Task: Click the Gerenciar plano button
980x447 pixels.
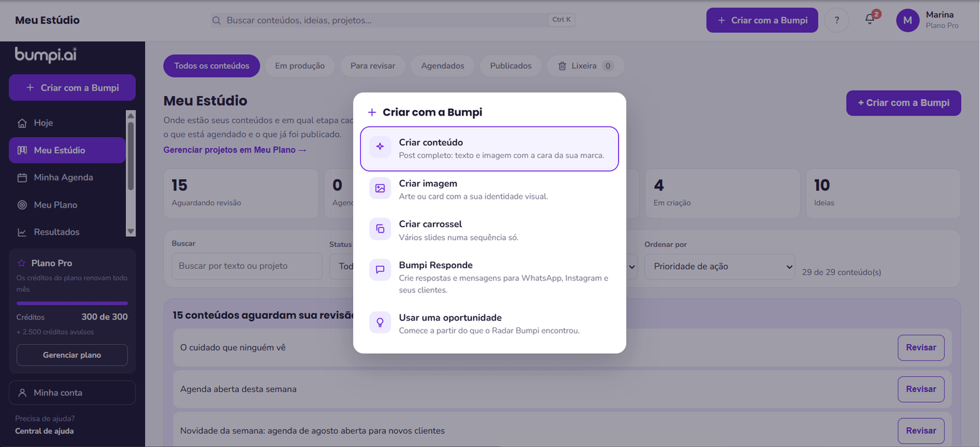Action: coord(72,355)
